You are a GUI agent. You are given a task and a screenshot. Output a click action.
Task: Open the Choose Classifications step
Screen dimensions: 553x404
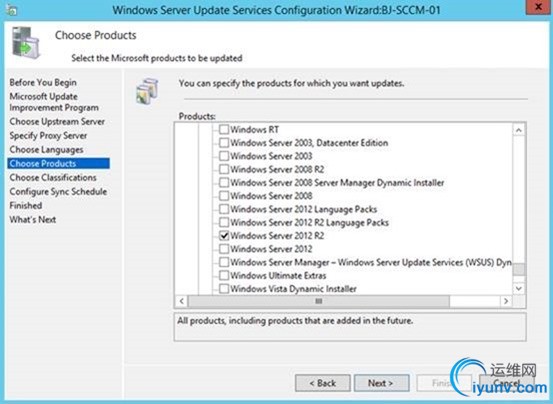point(53,177)
